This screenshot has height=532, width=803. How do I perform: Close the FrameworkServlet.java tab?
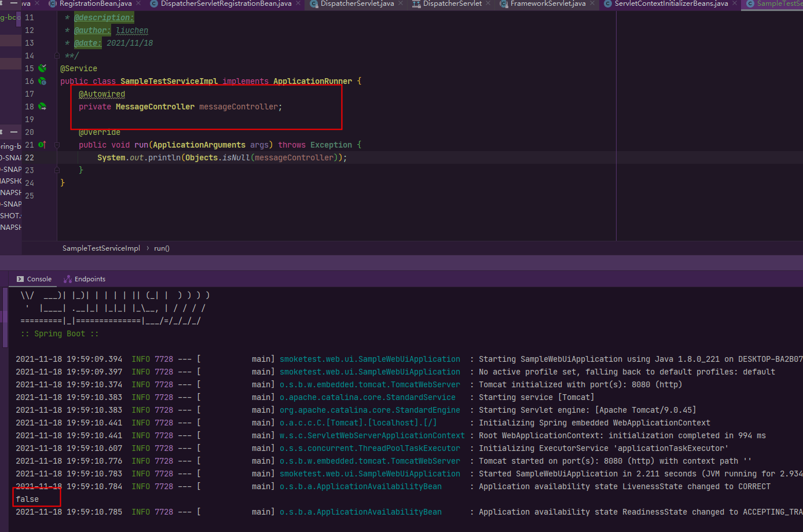[x=592, y=3]
